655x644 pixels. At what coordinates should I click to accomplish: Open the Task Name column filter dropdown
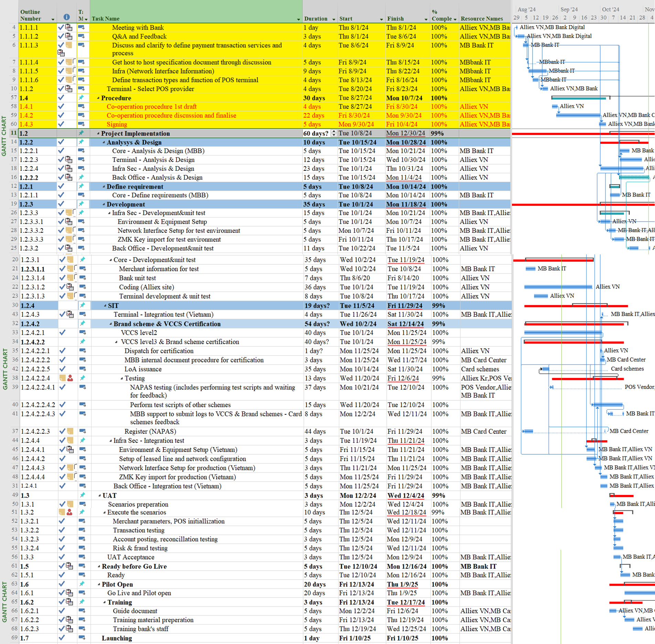298,19
